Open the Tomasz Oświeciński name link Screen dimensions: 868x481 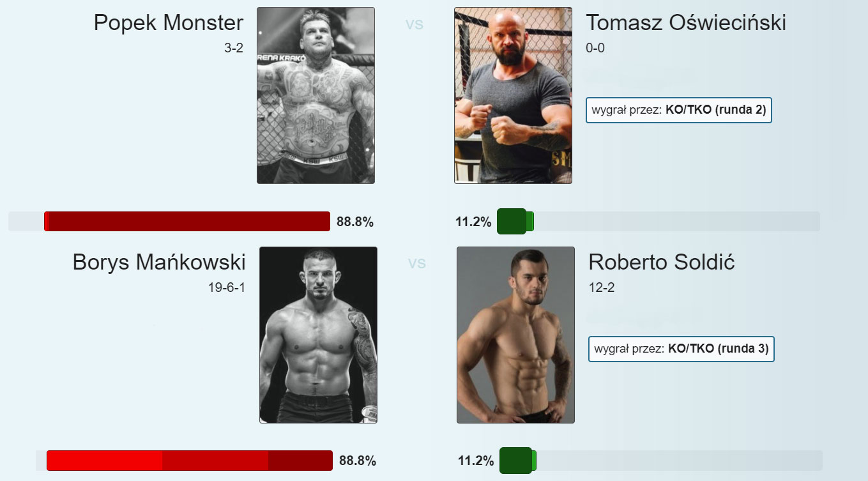686,23
